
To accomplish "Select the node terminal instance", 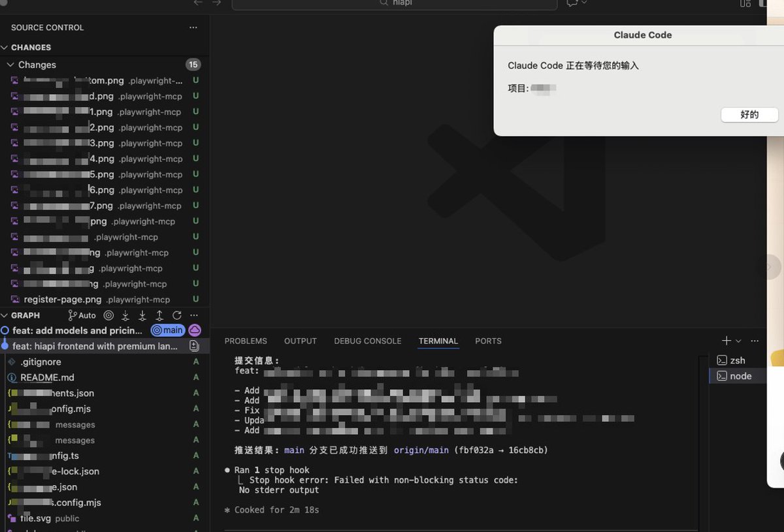I will click(738, 376).
